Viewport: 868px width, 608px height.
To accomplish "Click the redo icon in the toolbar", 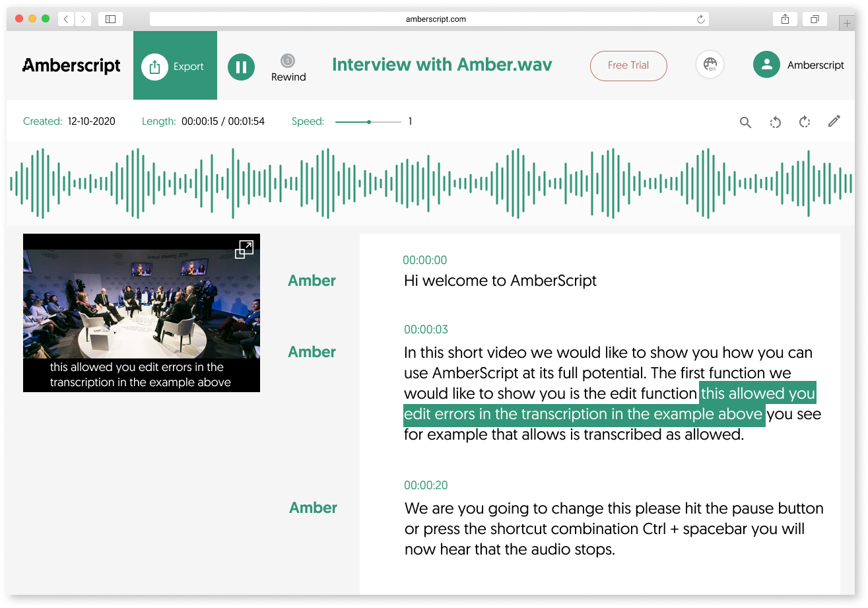I will pyautogui.click(x=805, y=122).
